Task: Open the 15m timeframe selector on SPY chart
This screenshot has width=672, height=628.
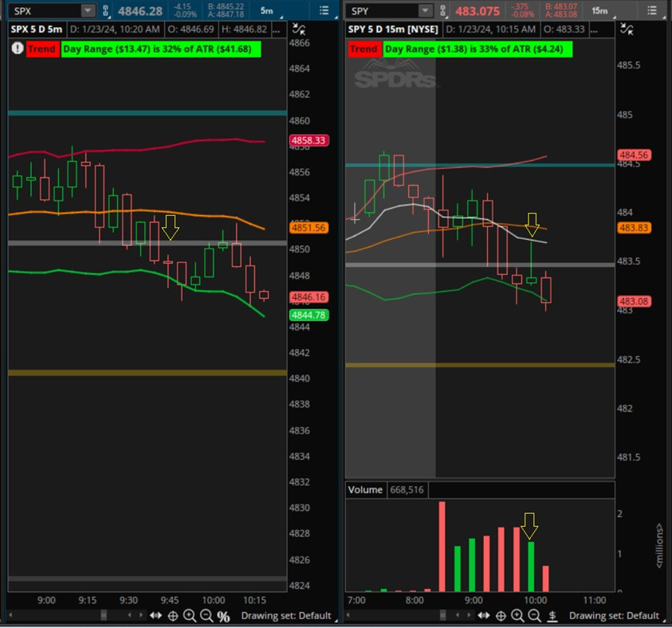Action: pyautogui.click(x=599, y=10)
